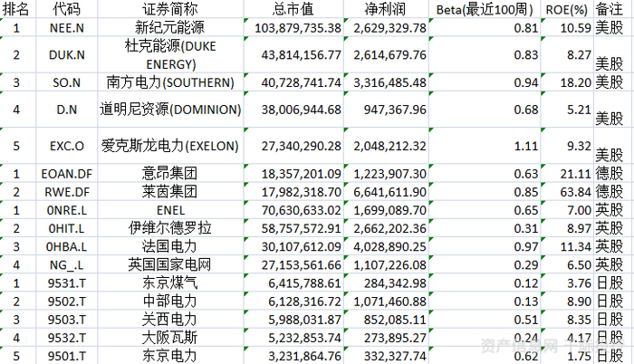Image resolution: width=634 pixels, height=364 pixels.
Task: Click the Beta value 0.31
Action: pos(485,227)
